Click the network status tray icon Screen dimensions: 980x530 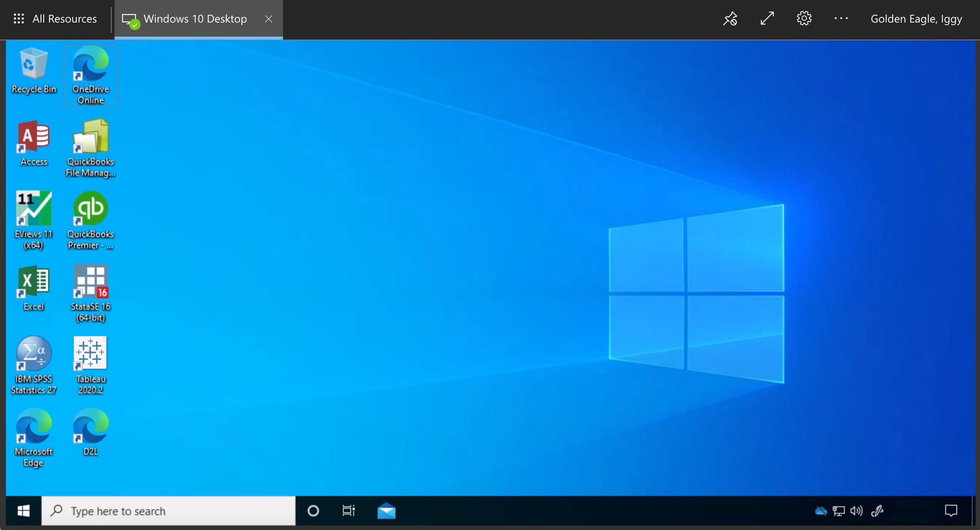(839, 510)
